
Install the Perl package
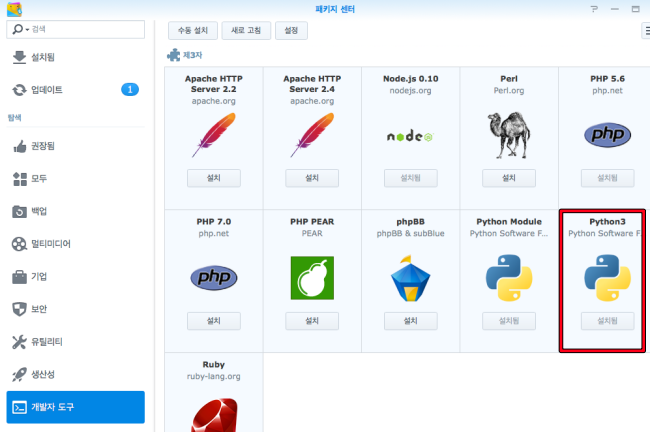tap(509, 178)
